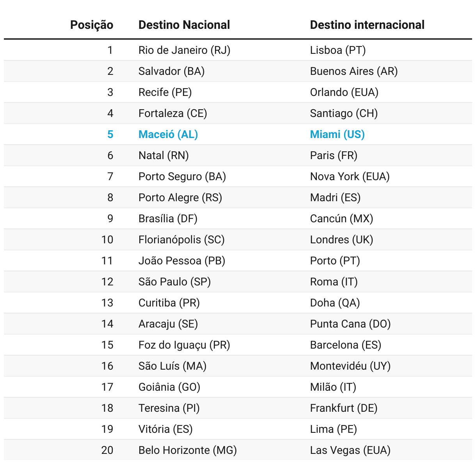Click the Destino internacional column header
Screen dimensions: 476x464
point(367,25)
